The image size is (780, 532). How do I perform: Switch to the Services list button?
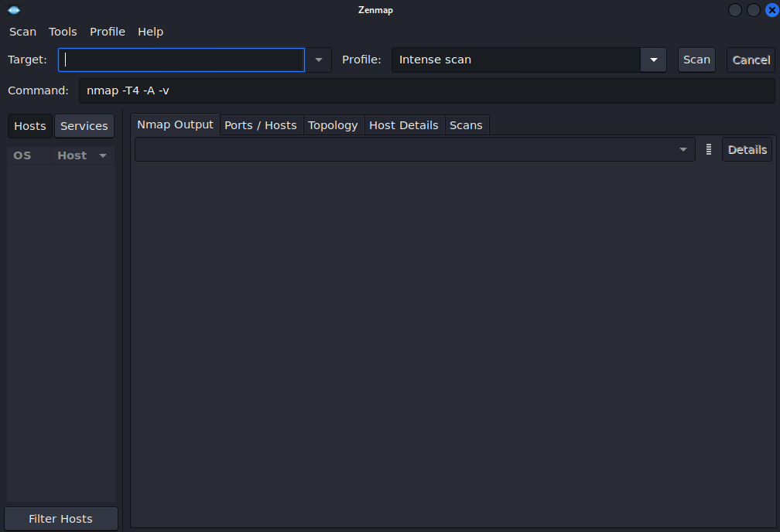84,126
